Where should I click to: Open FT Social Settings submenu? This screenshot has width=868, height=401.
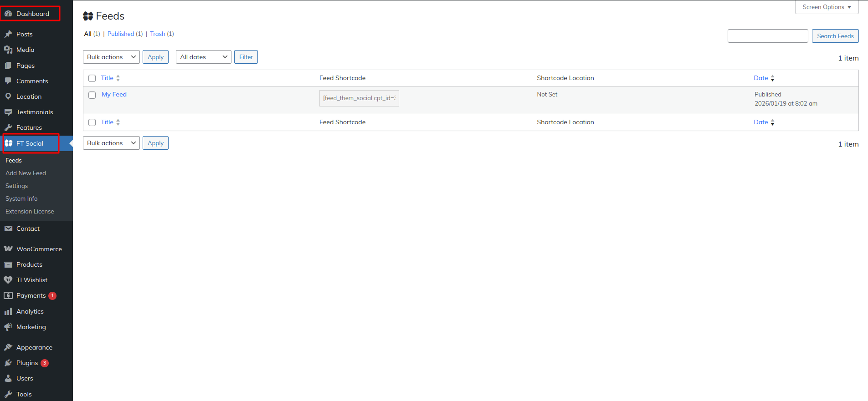pyautogui.click(x=16, y=186)
